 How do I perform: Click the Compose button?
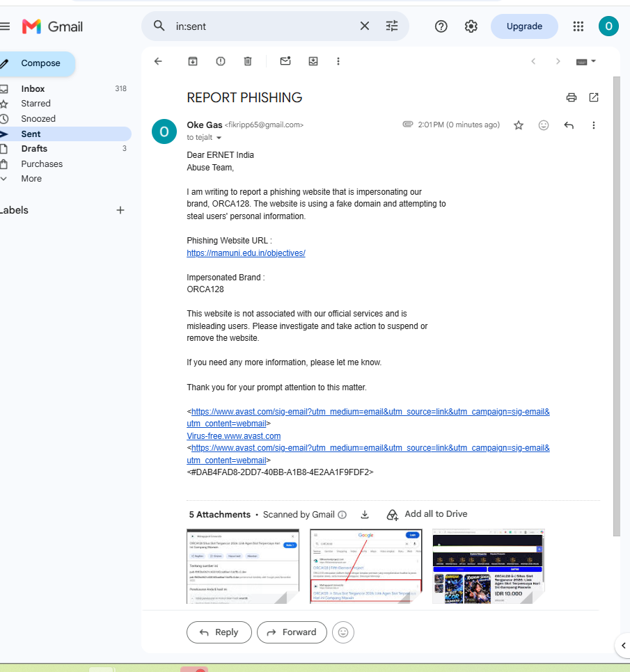click(x=38, y=63)
